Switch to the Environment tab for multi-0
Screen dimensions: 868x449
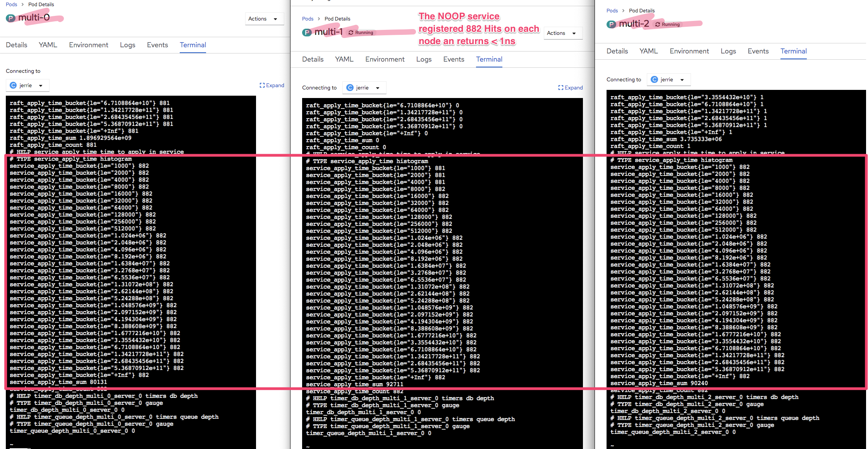(x=88, y=45)
